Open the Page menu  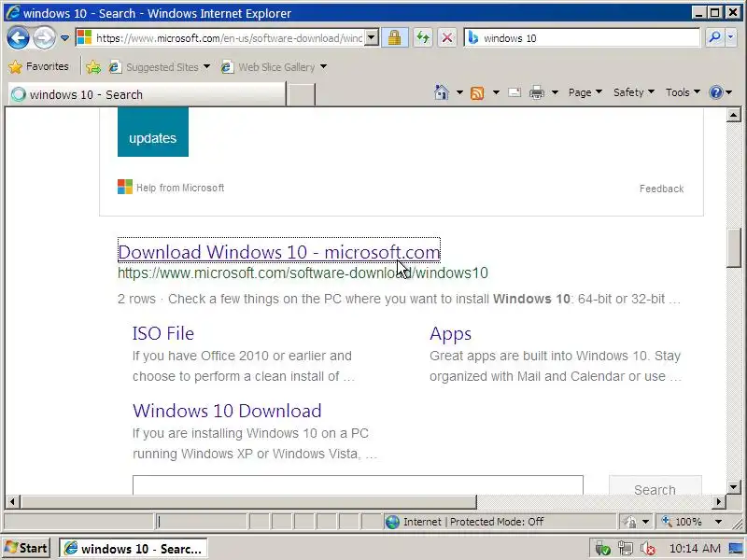coord(585,92)
